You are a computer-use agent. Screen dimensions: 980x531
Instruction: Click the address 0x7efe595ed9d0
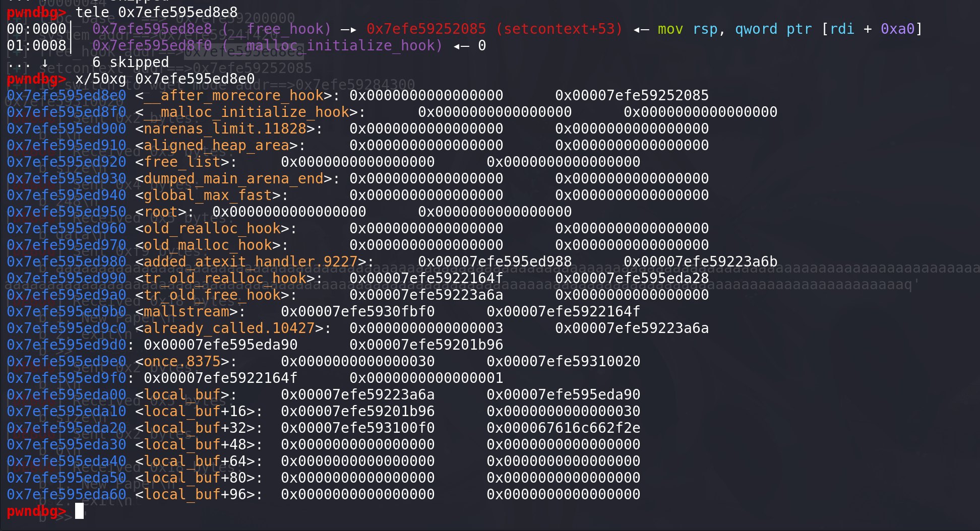(x=67, y=345)
